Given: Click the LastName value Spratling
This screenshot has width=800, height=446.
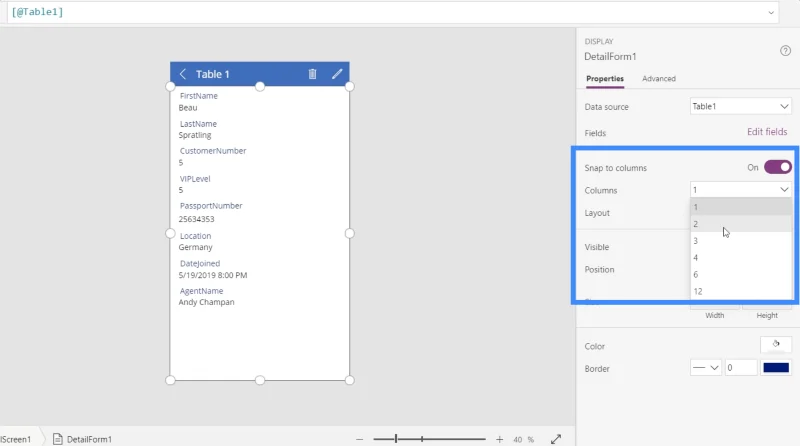Looking at the screenshot, I should coord(195,135).
